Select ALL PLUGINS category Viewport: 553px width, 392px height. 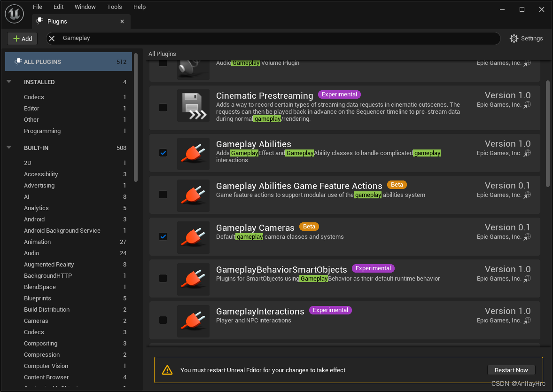(x=69, y=62)
